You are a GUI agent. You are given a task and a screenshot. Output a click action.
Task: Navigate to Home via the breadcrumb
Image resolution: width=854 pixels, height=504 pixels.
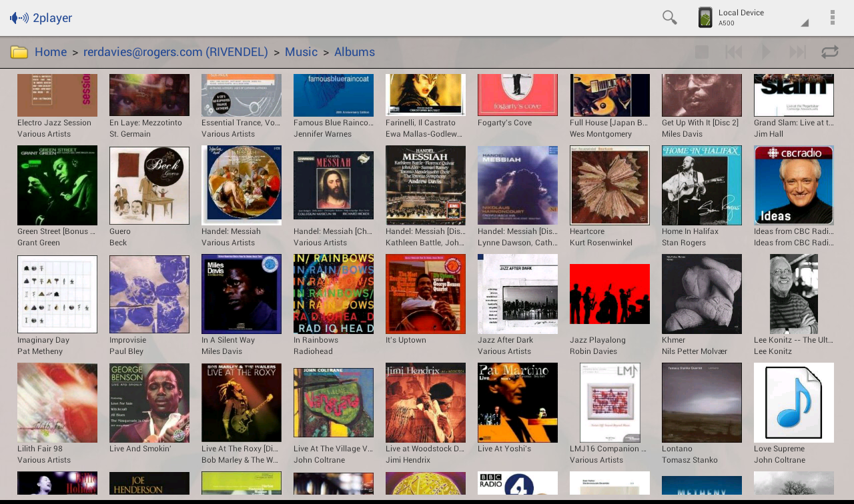51,51
